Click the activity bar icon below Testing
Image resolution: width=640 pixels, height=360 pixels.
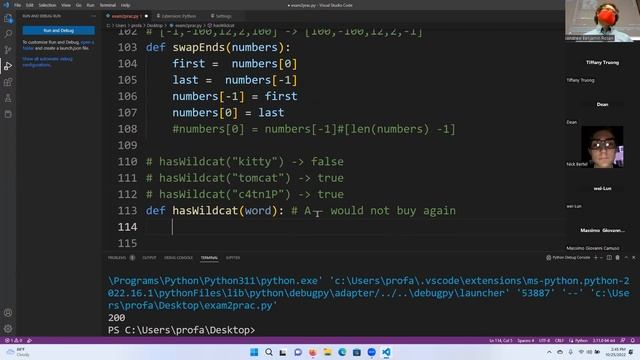(x=8, y=114)
